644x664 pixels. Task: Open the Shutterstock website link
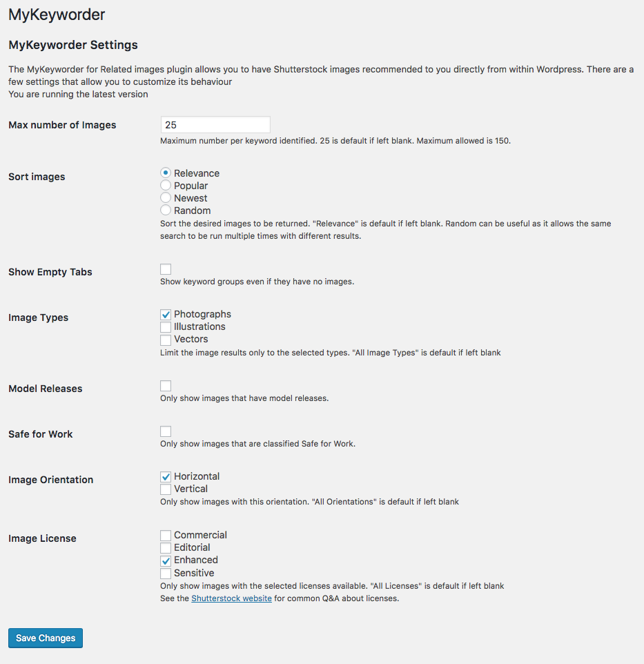point(231,598)
